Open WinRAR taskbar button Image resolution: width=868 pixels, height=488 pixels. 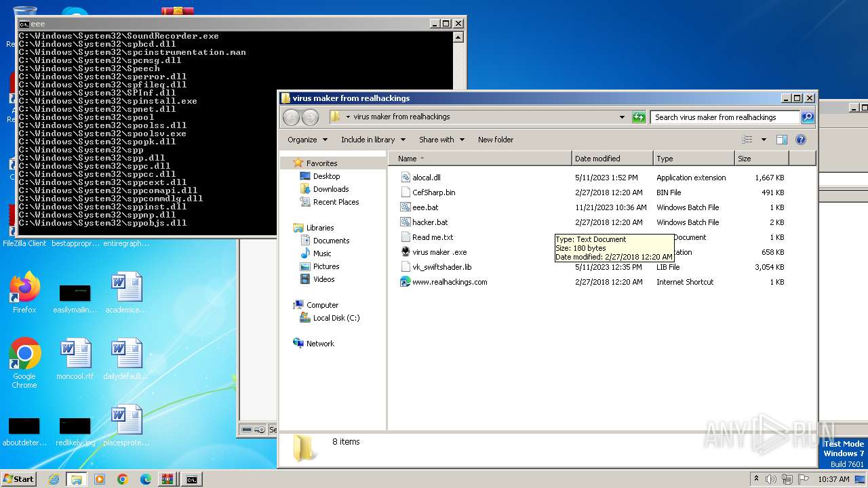pos(167,479)
